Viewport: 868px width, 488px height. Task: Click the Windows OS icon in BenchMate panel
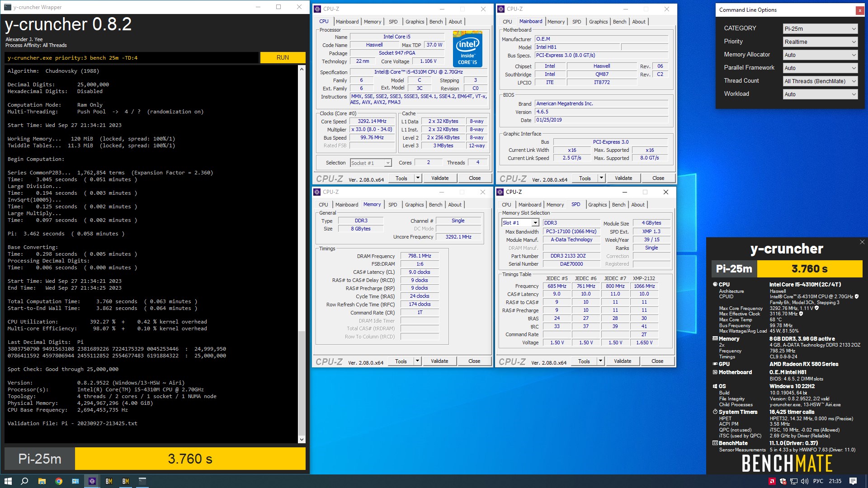[x=715, y=386]
